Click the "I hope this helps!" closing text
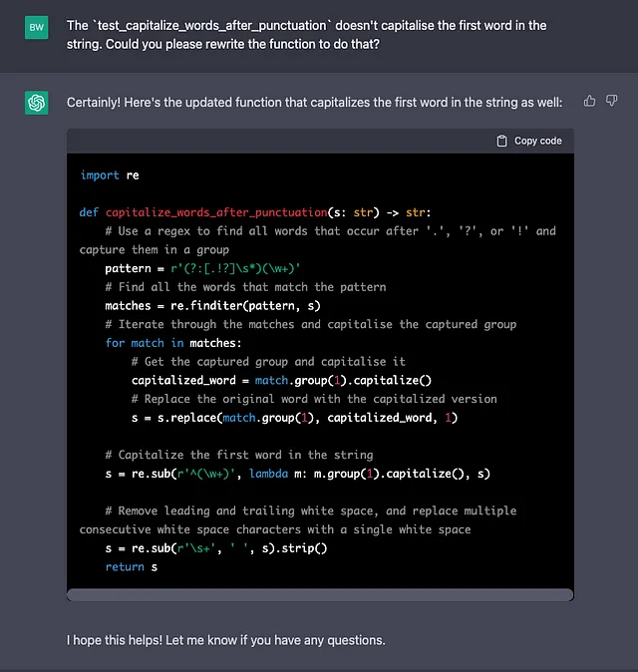 (x=225, y=640)
